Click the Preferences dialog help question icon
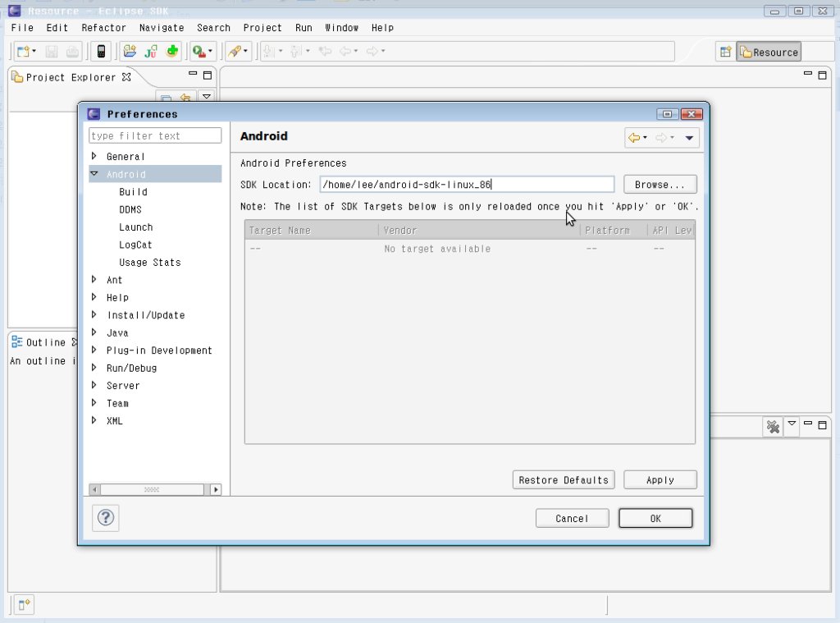840x623 pixels. pos(106,518)
